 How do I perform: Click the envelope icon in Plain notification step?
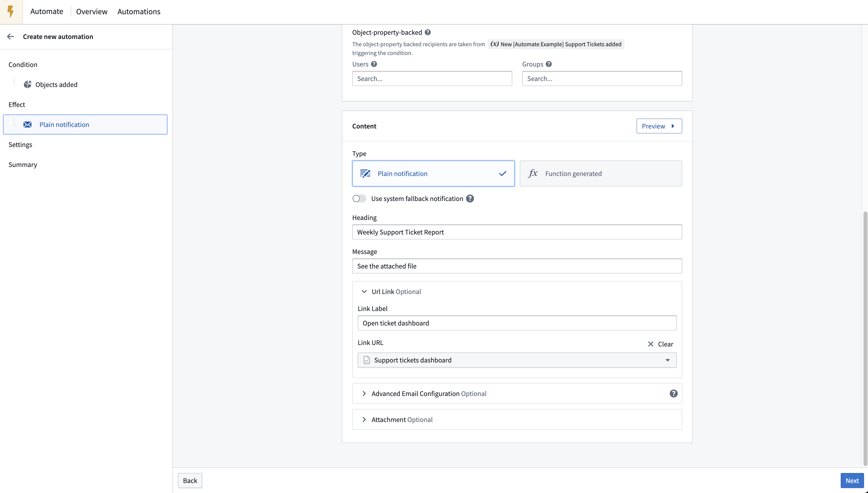point(27,124)
